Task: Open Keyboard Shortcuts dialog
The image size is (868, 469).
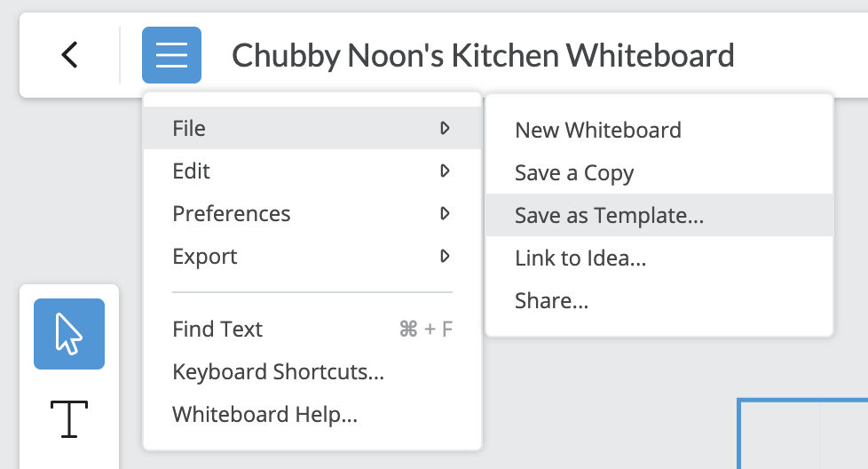Action: [x=312, y=371]
